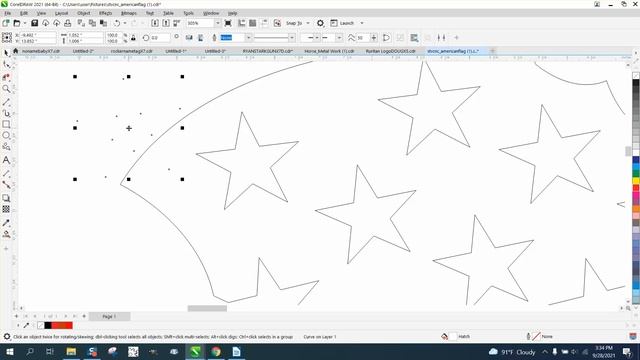Open the outline width dropdown

248,38
